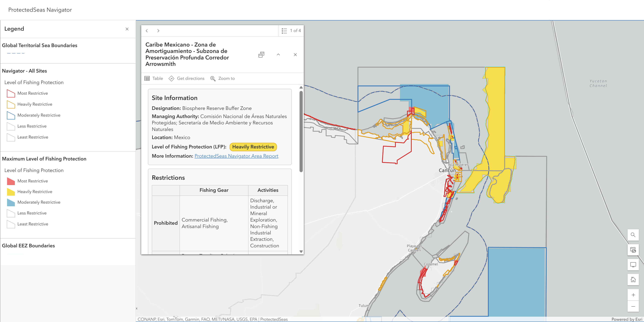Open ProtectedSeas Navigator Area Report link
The image size is (644, 322).
(236, 156)
